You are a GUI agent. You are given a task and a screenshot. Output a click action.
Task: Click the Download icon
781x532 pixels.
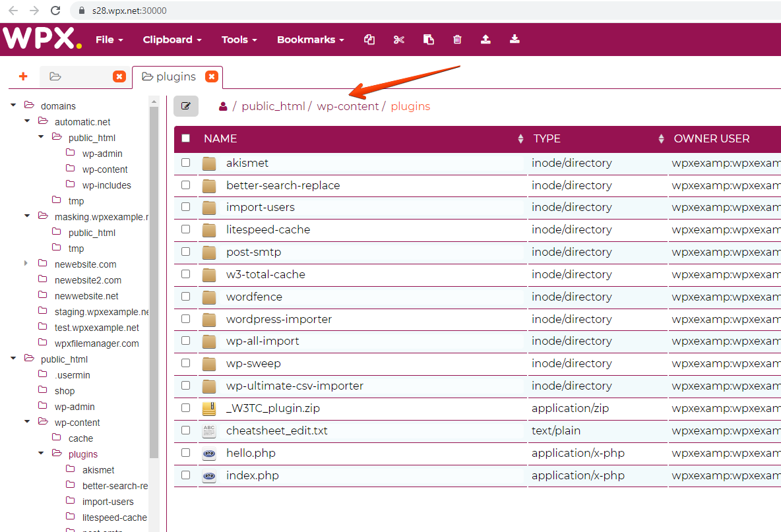point(515,40)
